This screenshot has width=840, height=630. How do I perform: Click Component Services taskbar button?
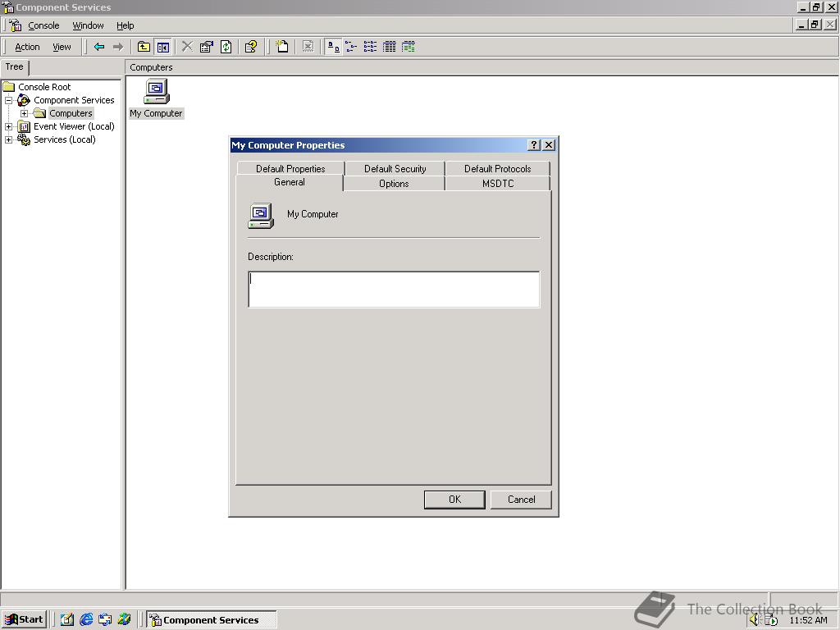[211, 620]
